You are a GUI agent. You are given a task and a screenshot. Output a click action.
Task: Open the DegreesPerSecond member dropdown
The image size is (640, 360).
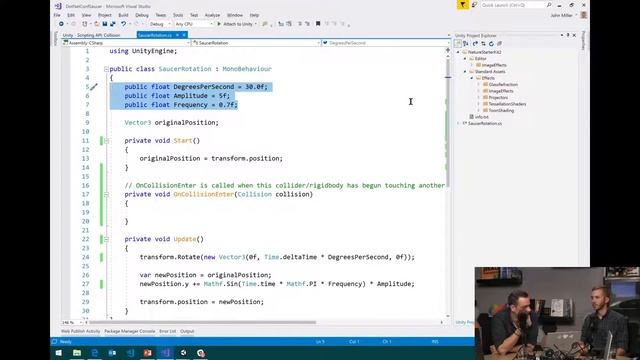[386, 43]
